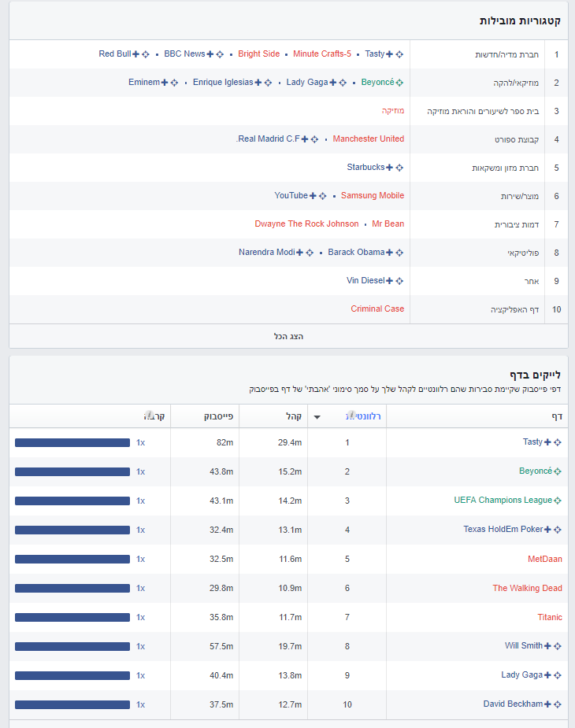Click the plus icon beside Eminem
575x728 pixels.
point(165,83)
